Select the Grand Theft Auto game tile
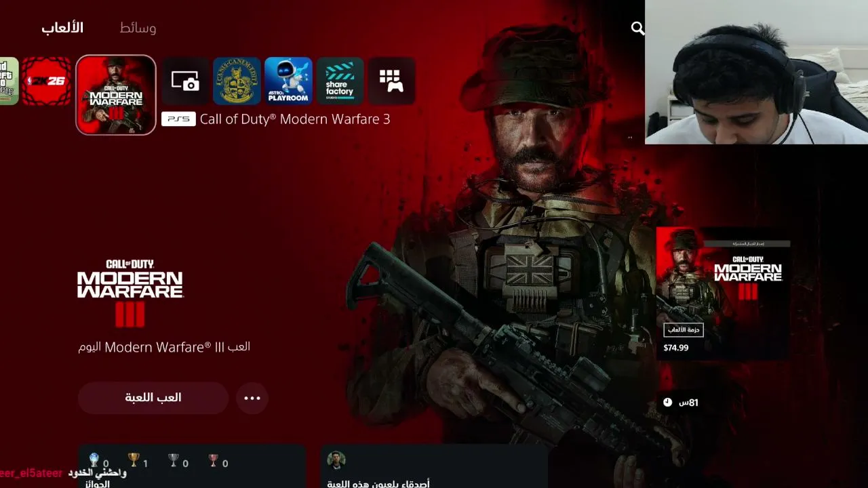Image resolution: width=868 pixels, height=488 pixels. click(x=9, y=81)
